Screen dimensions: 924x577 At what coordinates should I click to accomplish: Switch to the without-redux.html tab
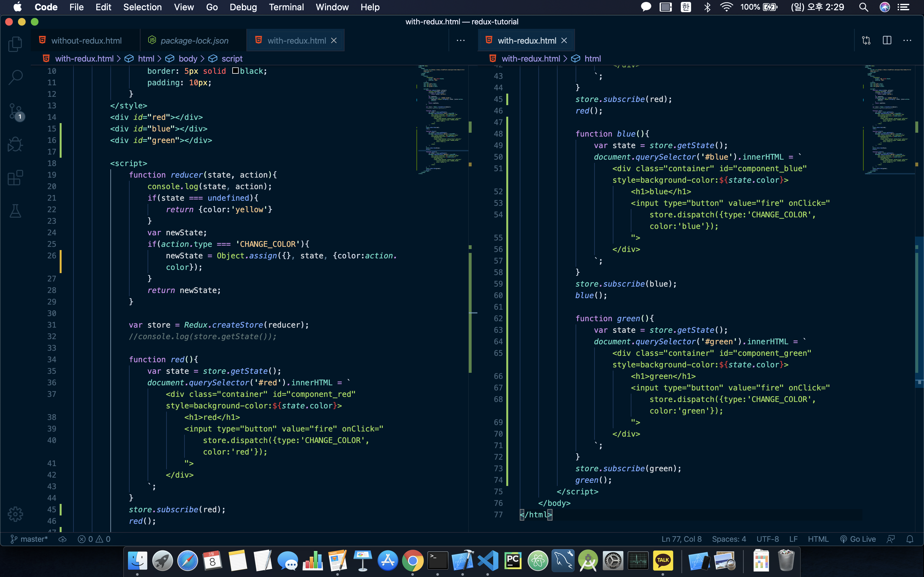click(x=86, y=40)
